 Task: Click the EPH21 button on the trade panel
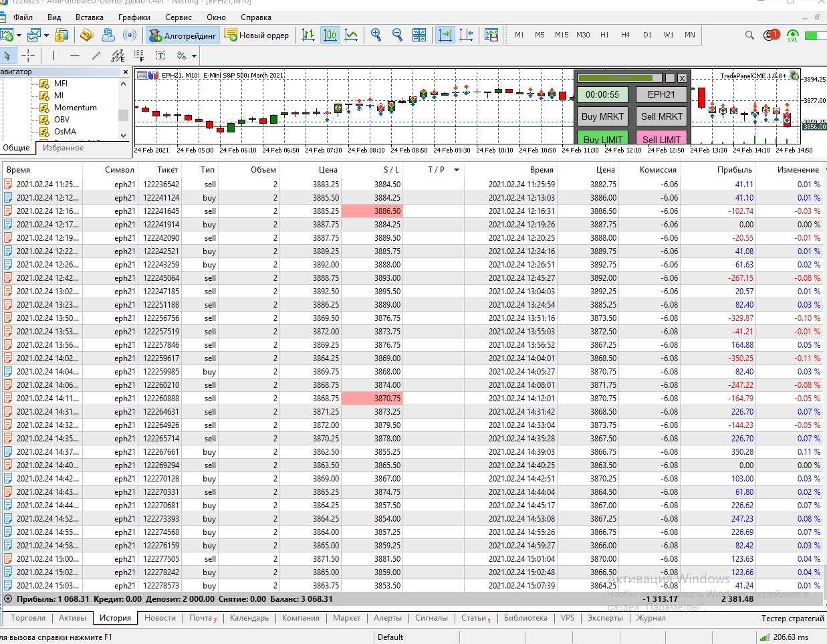point(662,94)
